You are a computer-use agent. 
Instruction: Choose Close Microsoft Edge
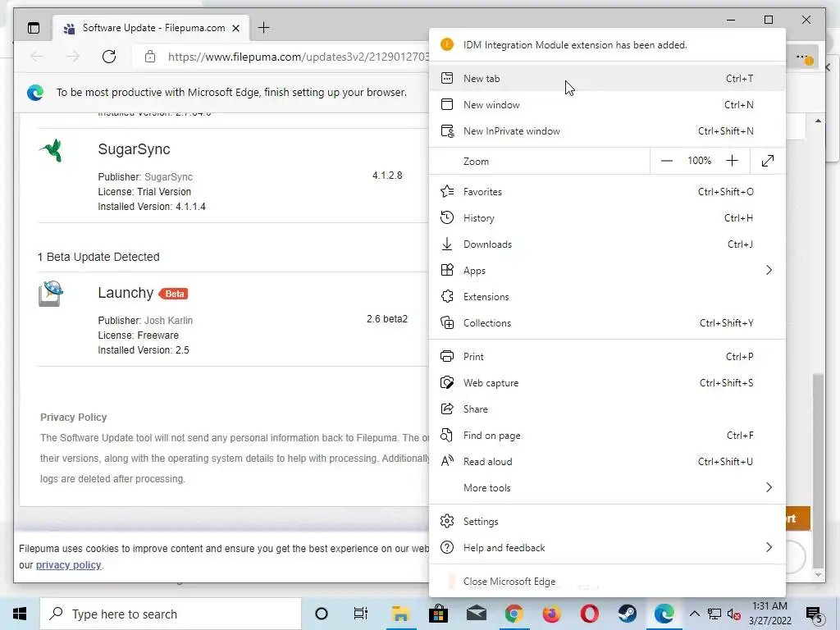pos(608,582)
